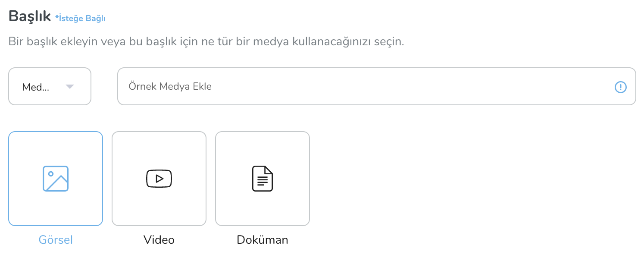Click the Med... label in the combo box
Screen dimensions: 644x258
(35, 87)
